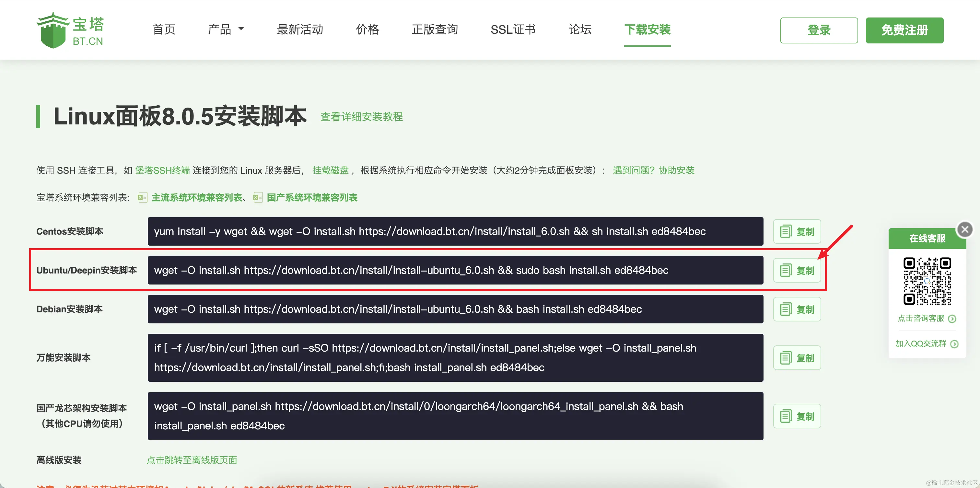Click the 免费注册 button
Screen dimensions: 980x488
point(904,30)
